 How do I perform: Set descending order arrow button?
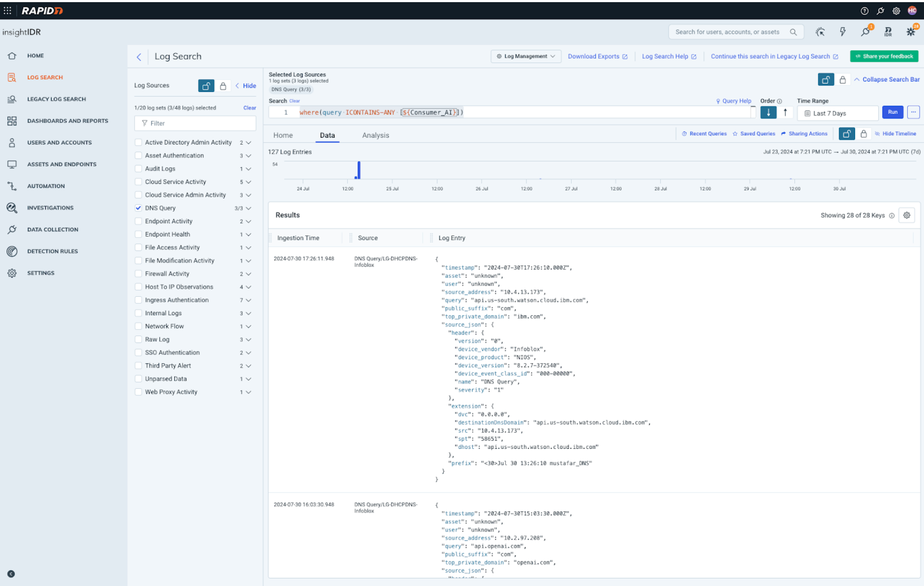pos(768,112)
